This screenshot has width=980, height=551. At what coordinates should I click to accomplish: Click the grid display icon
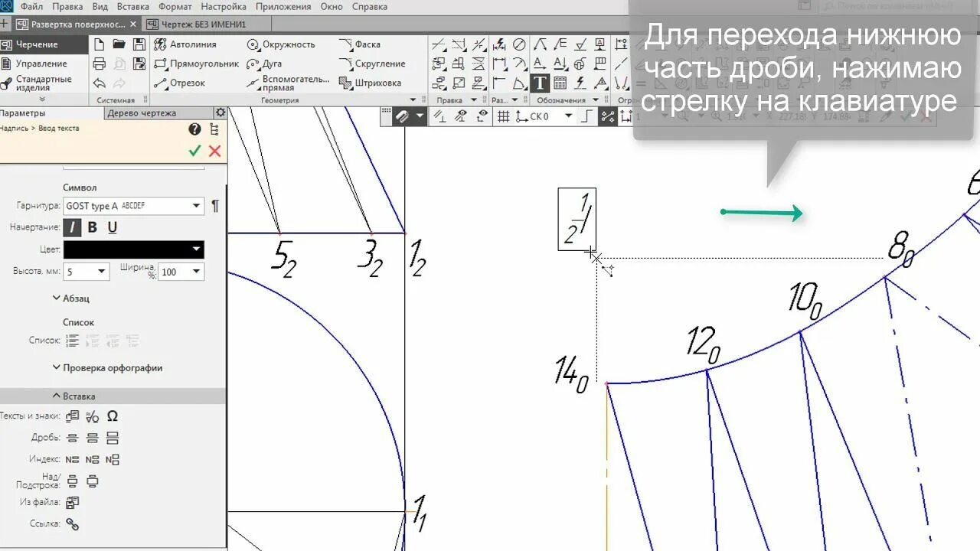[503, 116]
